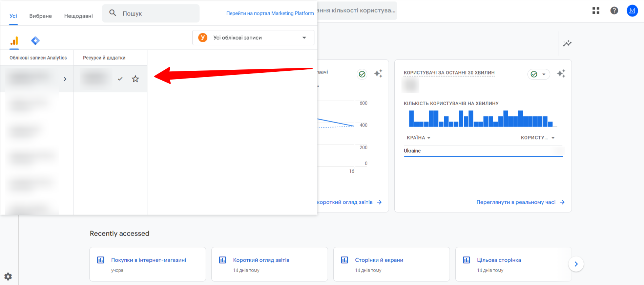Screen dimensions: 644x285
Task: Click the search magnifier icon
Action: click(x=113, y=13)
